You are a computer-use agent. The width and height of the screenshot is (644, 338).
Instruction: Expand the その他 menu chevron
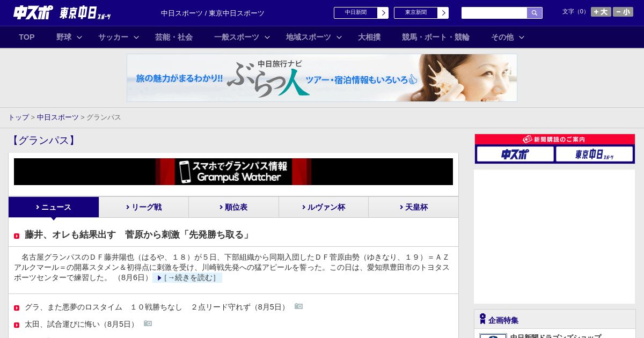522,38
